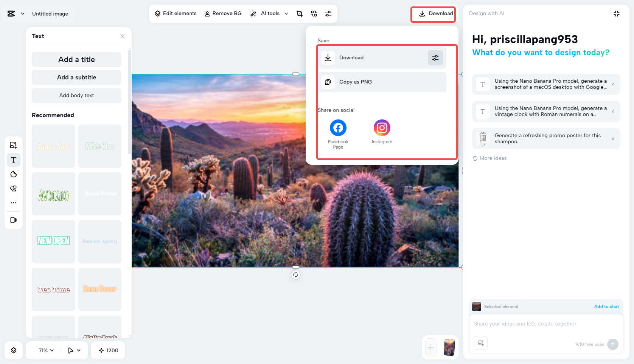Select the Text tool in sidebar
Viewport: 634px width, 364px height.
[x=14, y=160]
